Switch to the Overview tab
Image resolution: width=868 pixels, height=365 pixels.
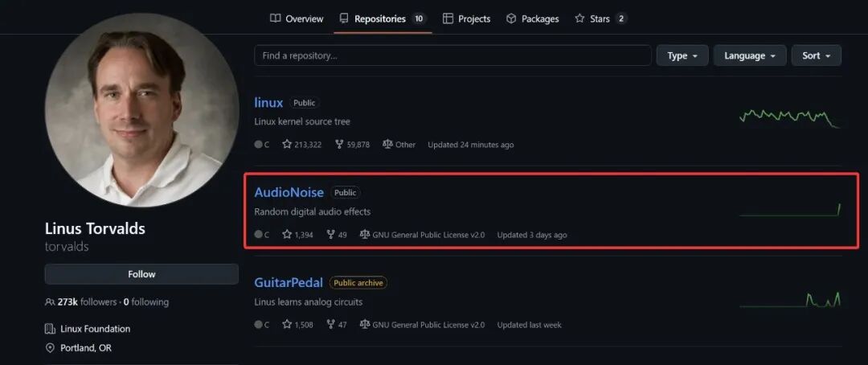coord(297,18)
